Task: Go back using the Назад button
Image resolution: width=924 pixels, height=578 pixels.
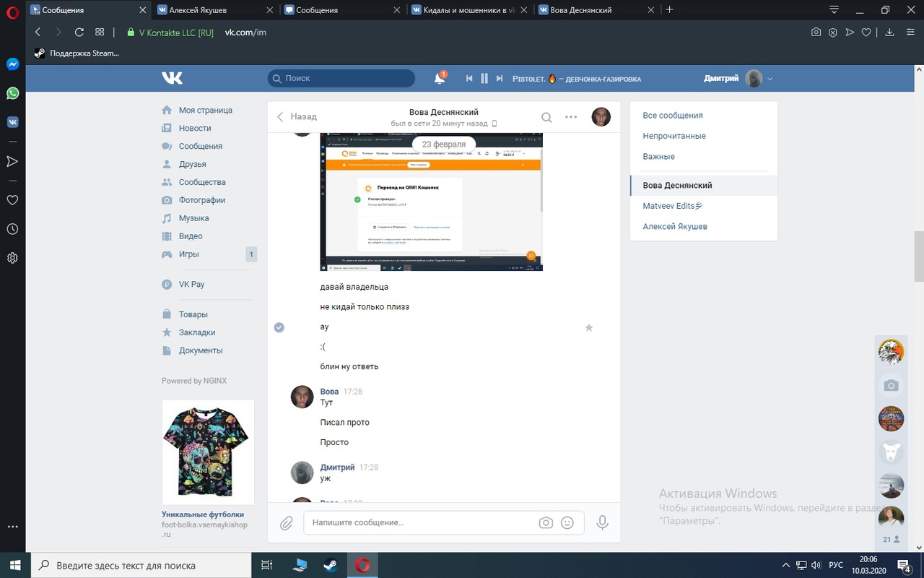Action: coord(297,116)
